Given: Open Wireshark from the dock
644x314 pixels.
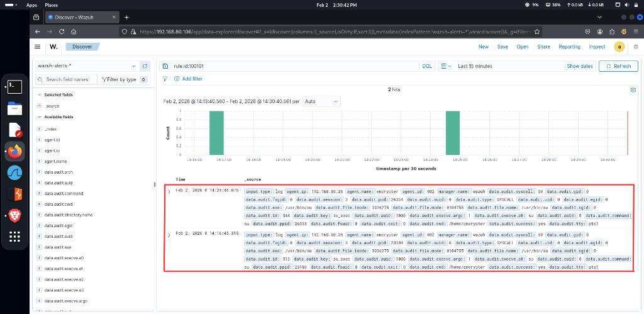Looking at the screenshot, I should click(x=15, y=173).
